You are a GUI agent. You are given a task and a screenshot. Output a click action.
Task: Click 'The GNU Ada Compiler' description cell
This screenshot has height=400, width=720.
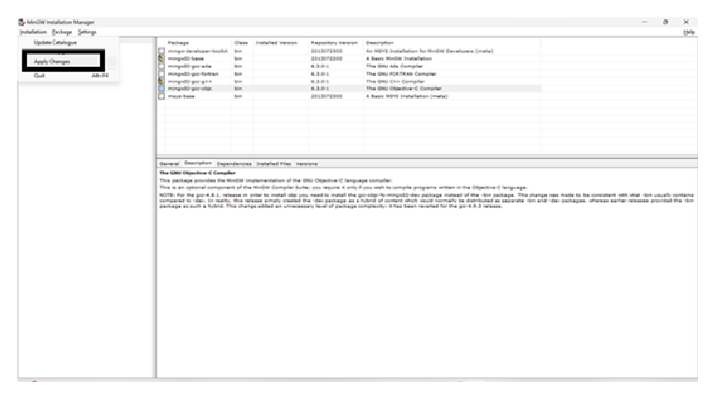pyautogui.click(x=394, y=66)
